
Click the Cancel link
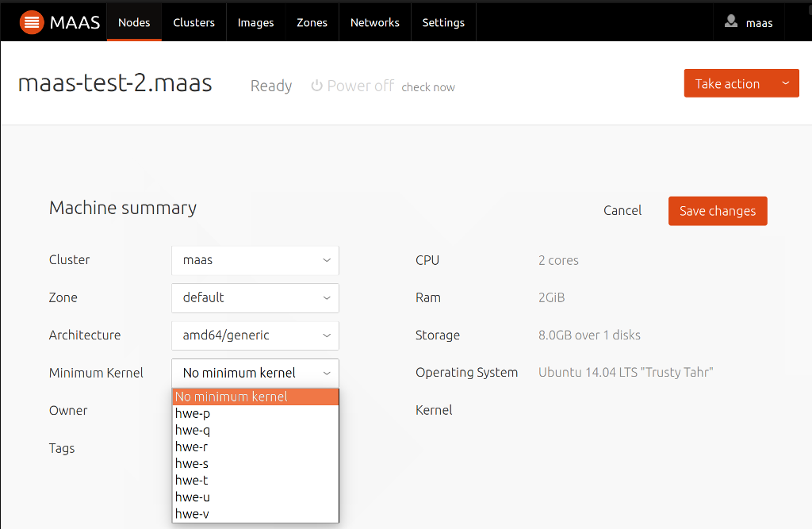click(x=622, y=210)
